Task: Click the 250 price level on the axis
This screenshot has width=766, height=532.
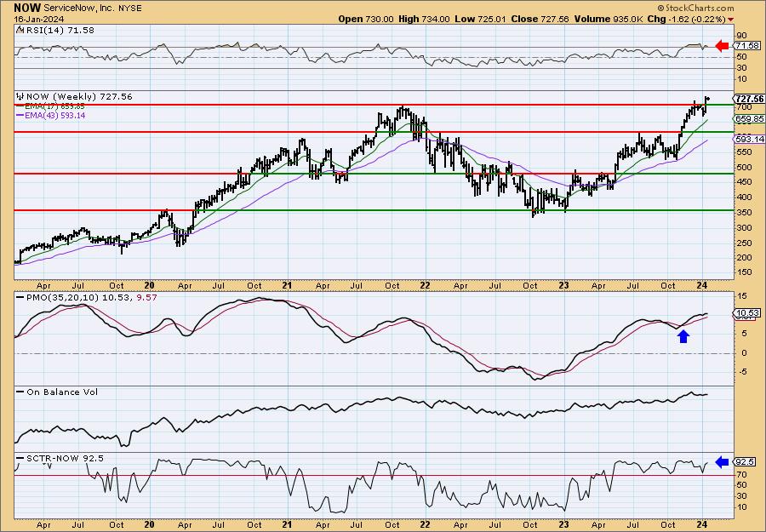Action: click(744, 243)
